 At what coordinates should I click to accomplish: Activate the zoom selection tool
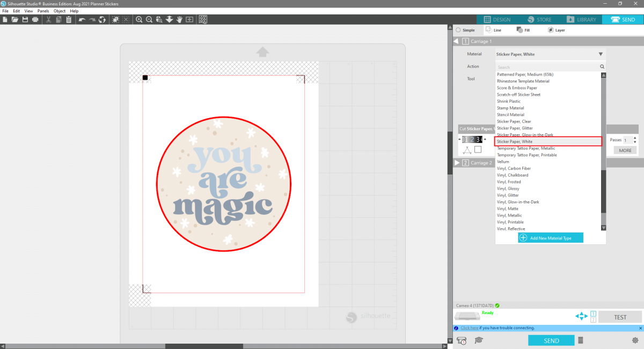[x=159, y=20]
